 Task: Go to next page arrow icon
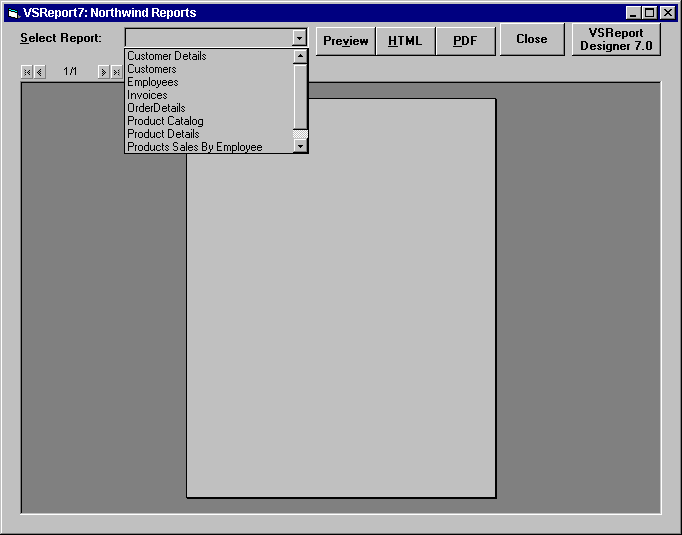tap(104, 72)
